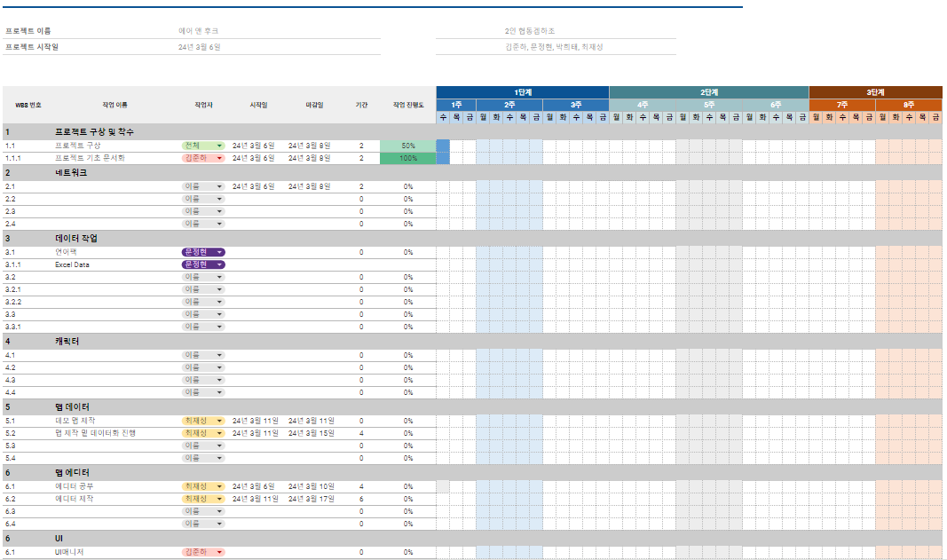The height and width of the screenshot is (560, 947).
Task: Click the 언어팩 task name cell
Action: pyautogui.click(x=66, y=252)
